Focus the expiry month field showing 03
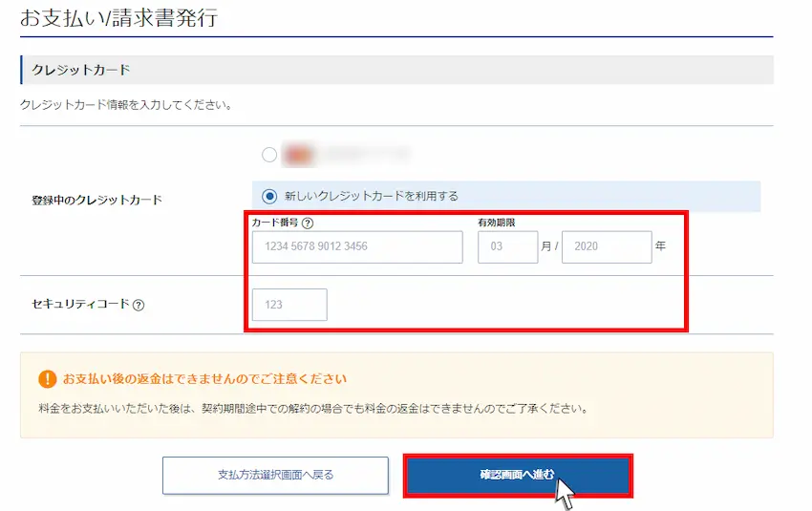Image resolution: width=812 pixels, height=511 pixels. 507,247
